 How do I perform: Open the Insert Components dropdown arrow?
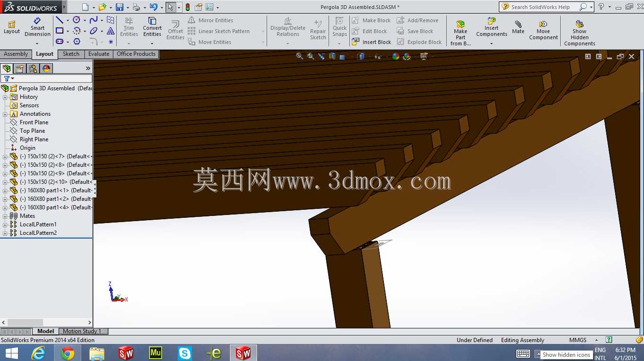tap(492, 43)
